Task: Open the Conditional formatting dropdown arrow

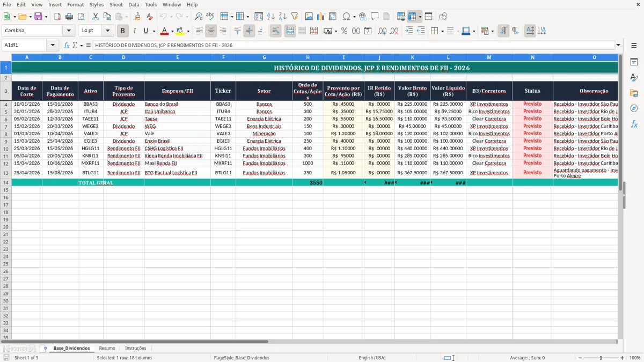Action: pyautogui.click(x=492, y=31)
